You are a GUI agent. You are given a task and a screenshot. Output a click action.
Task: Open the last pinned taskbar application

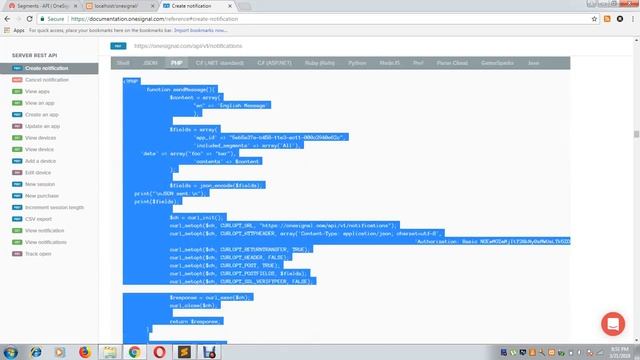point(209,352)
